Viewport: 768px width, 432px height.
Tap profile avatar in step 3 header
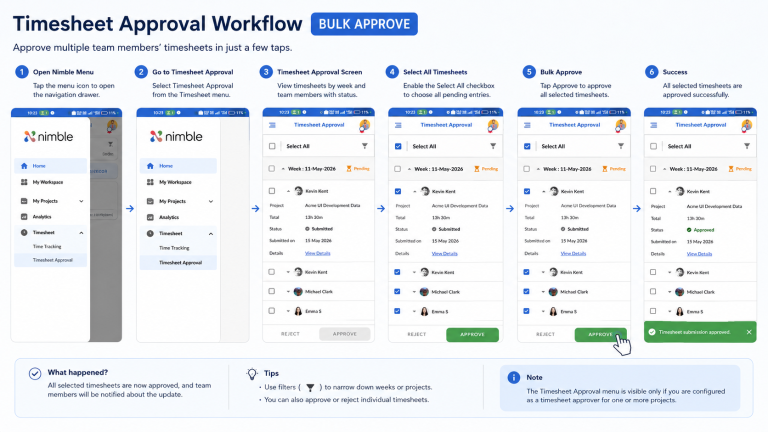tap(364, 125)
